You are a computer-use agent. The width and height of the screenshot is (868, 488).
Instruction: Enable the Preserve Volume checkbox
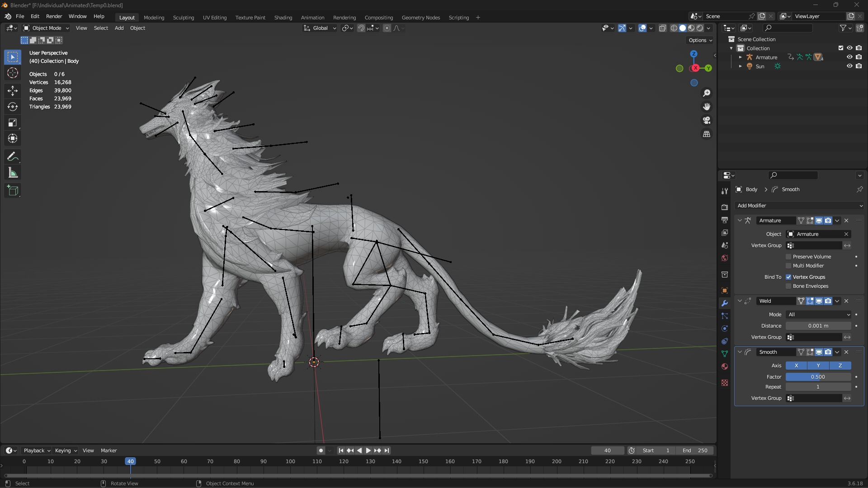[788, 257]
